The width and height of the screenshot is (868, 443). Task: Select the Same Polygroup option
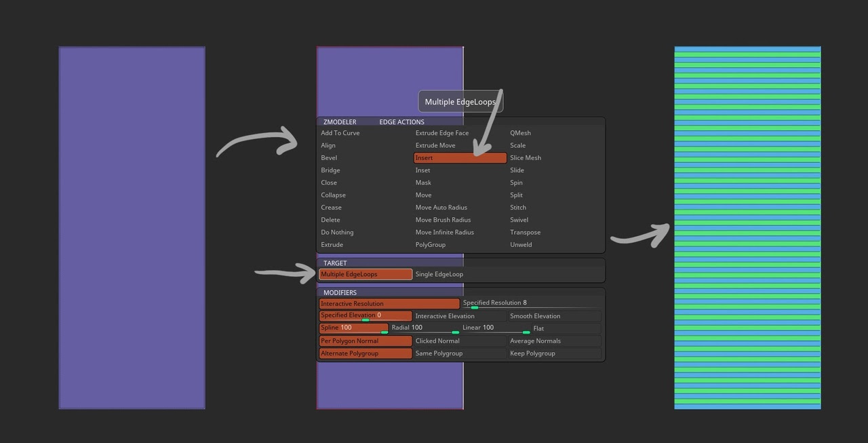460,353
